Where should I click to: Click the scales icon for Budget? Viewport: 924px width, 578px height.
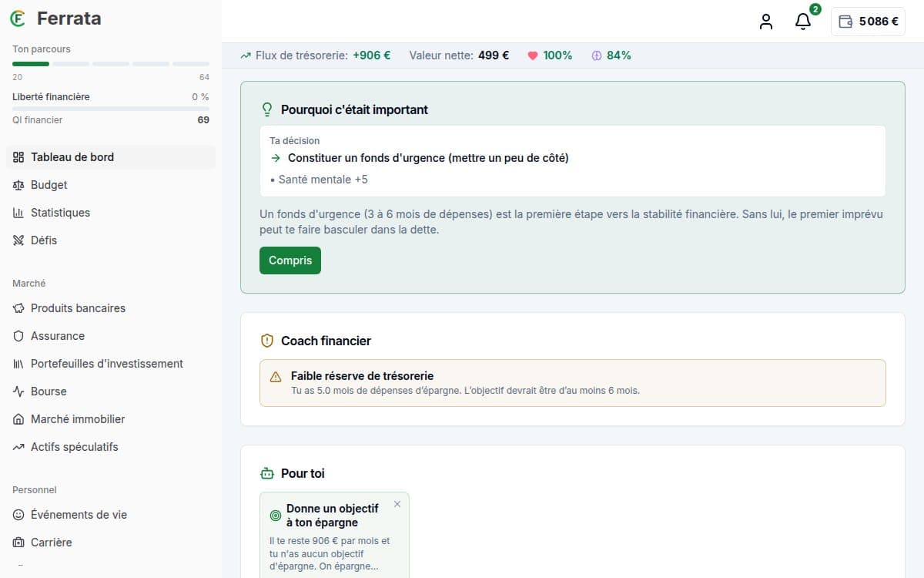click(x=18, y=185)
